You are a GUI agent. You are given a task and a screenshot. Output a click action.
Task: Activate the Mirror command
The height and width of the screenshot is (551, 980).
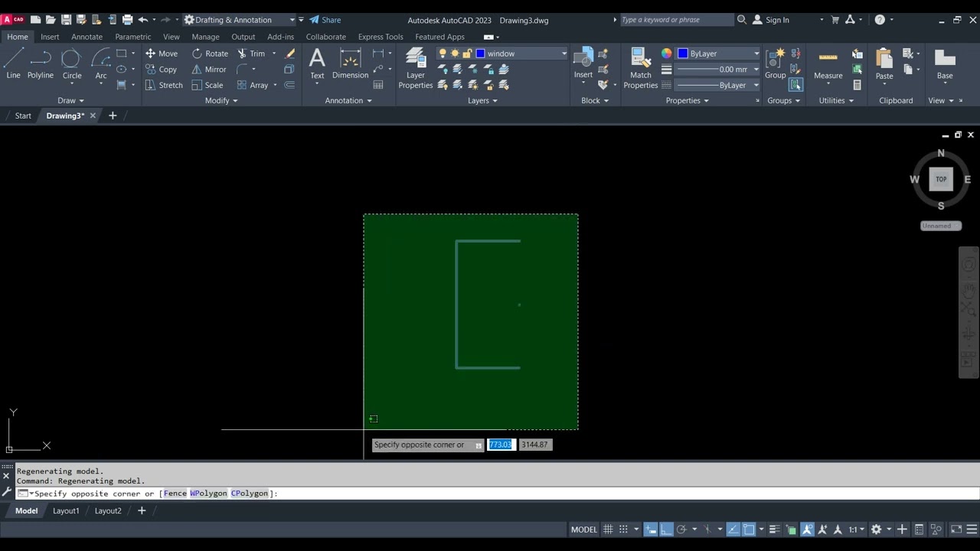click(209, 70)
